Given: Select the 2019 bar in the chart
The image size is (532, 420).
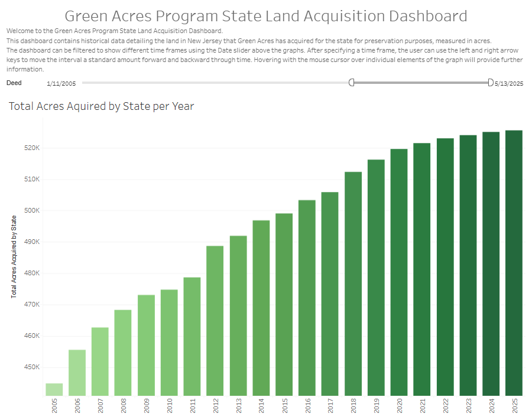Looking at the screenshot, I should point(377,278).
